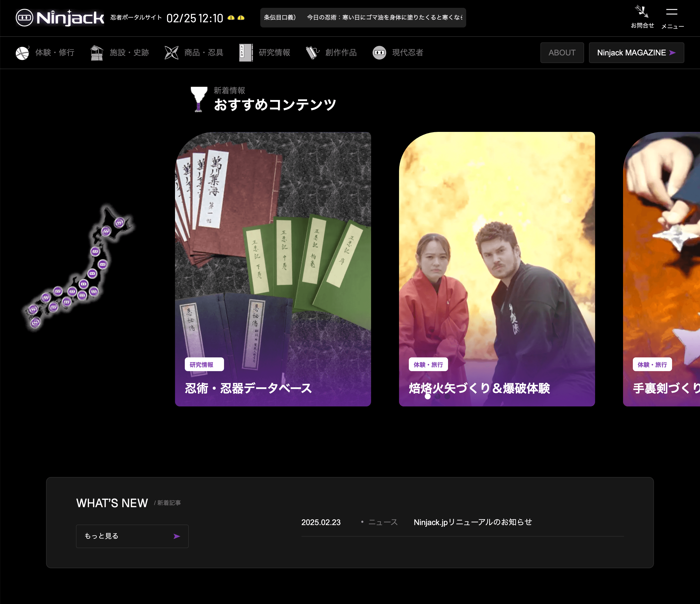
Task: Switch to the ABOUT page
Action: [562, 53]
